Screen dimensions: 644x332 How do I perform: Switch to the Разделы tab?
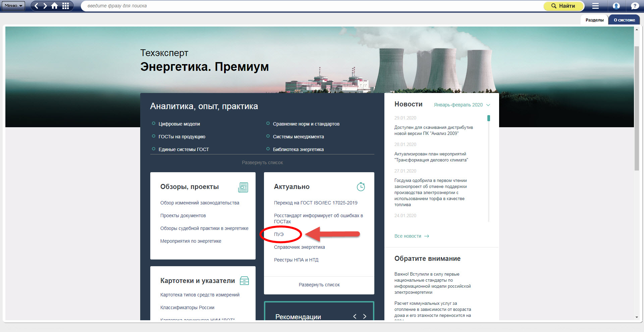point(594,20)
